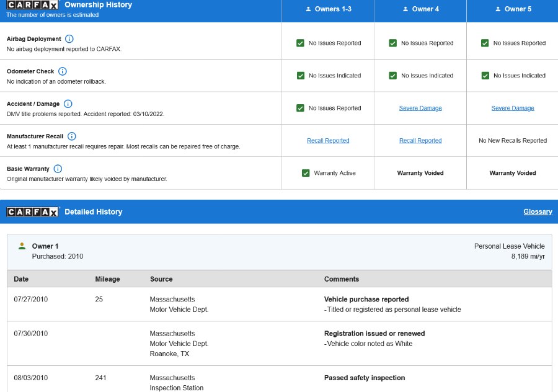This screenshot has width=558, height=392.
Task: Click Airbag green checkmark under Owners 1-3
Action: pyautogui.click(x=300, y=43)
